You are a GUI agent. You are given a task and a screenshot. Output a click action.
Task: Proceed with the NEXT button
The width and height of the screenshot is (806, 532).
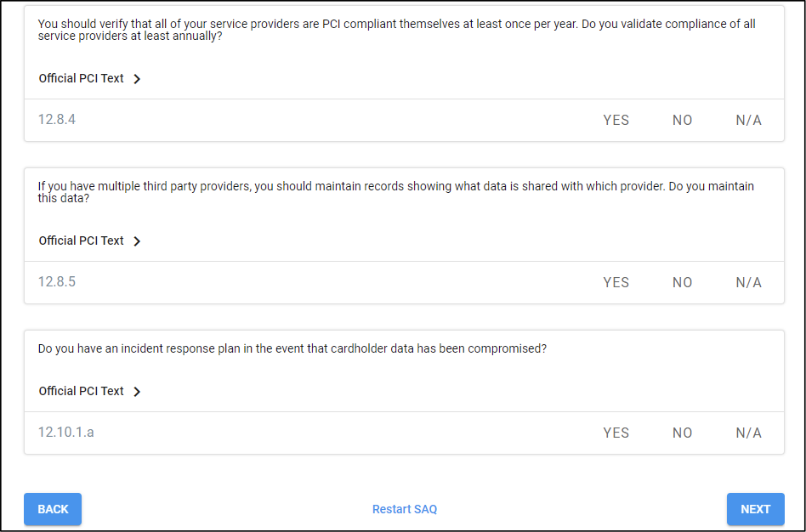(755, 509)
